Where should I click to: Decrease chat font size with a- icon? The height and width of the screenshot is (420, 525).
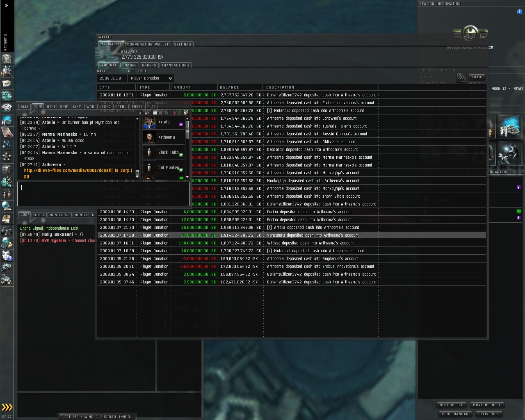click(x=141, y=112)
